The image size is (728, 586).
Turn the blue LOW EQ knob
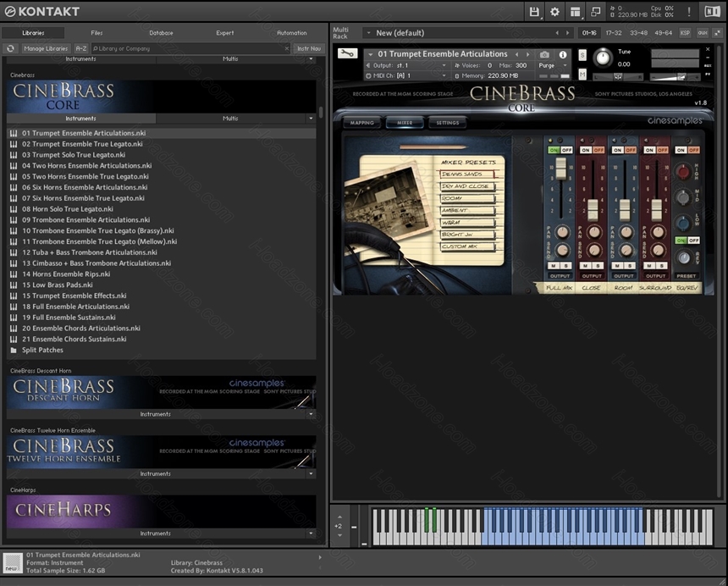tap(683, 224)
